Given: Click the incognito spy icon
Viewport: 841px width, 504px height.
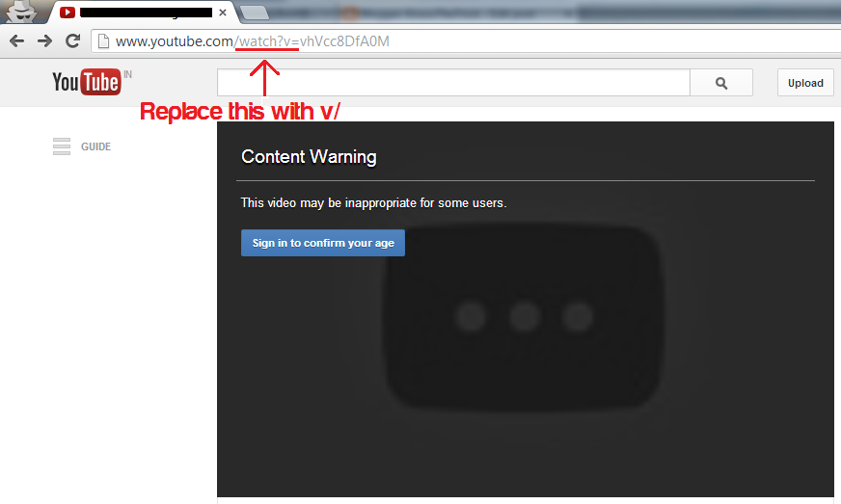Looking at the screenshot, I should tap(21, 12).
